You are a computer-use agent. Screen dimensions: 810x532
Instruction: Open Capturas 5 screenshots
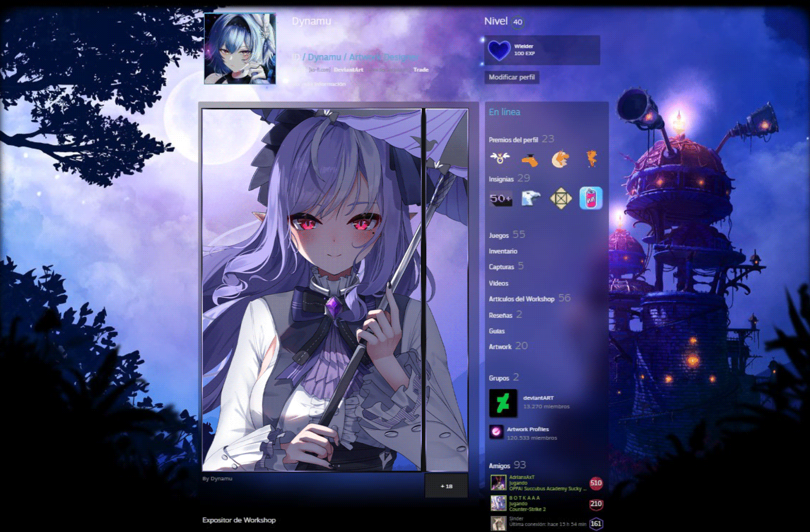pos(506,266)
